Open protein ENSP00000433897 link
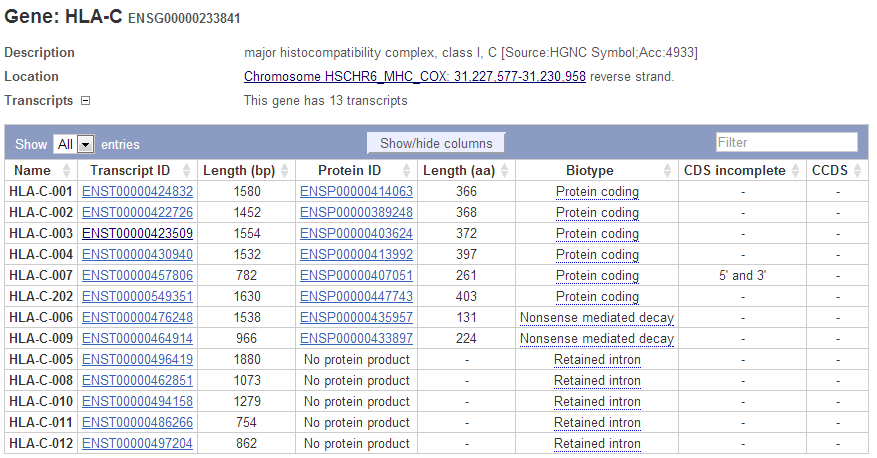The height and width of the screenshot is (458, 877). (356, 338)
